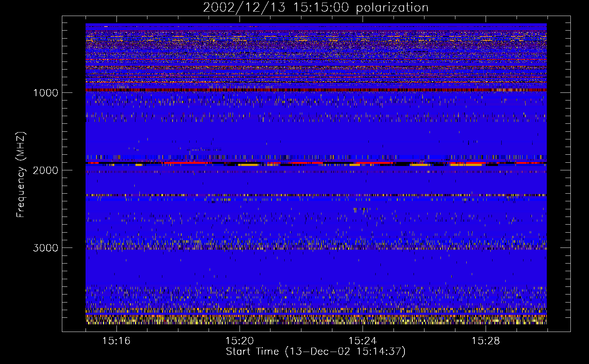
Task: Click the 15:20 time tick label
Action: (x=240, y=341)
